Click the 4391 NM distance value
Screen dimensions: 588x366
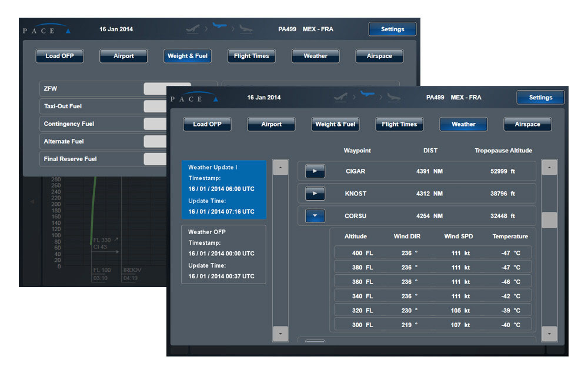coord(429,171)
